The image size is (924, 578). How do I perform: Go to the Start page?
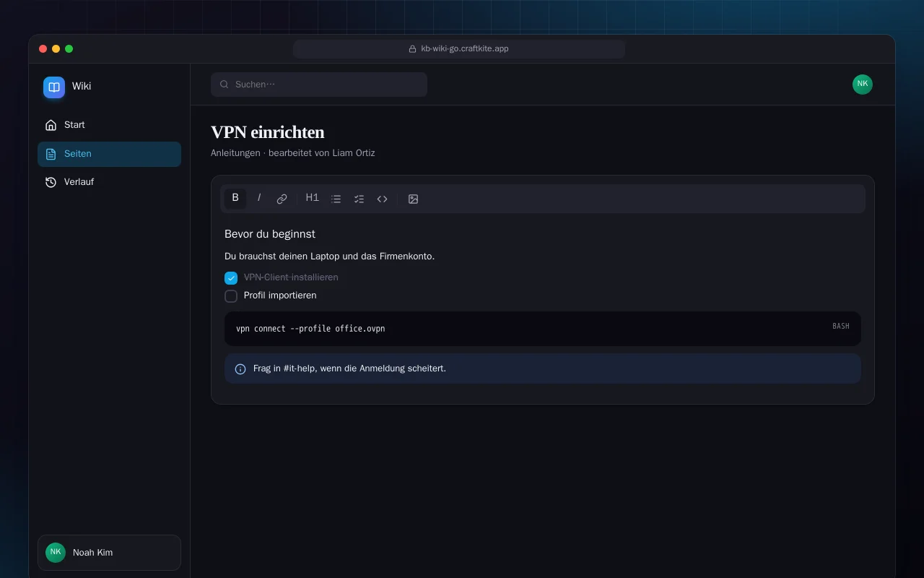tap(109, 125)
